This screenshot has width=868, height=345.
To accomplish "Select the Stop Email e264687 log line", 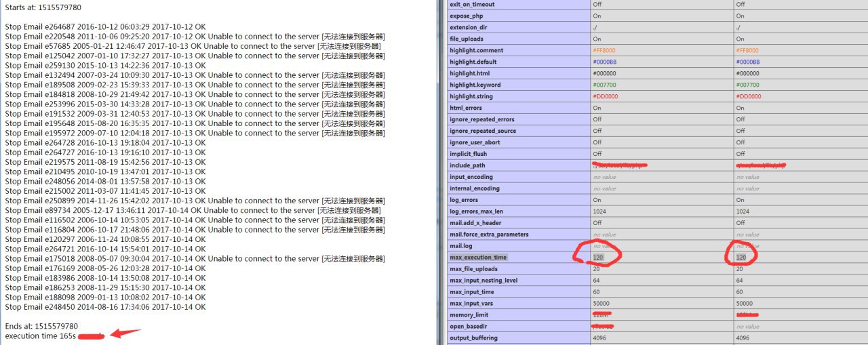I will (x=105, y=26).
